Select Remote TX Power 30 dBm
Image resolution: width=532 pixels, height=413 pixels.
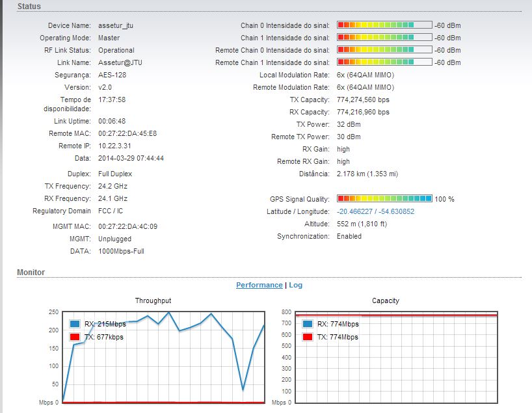coord(349,137)
